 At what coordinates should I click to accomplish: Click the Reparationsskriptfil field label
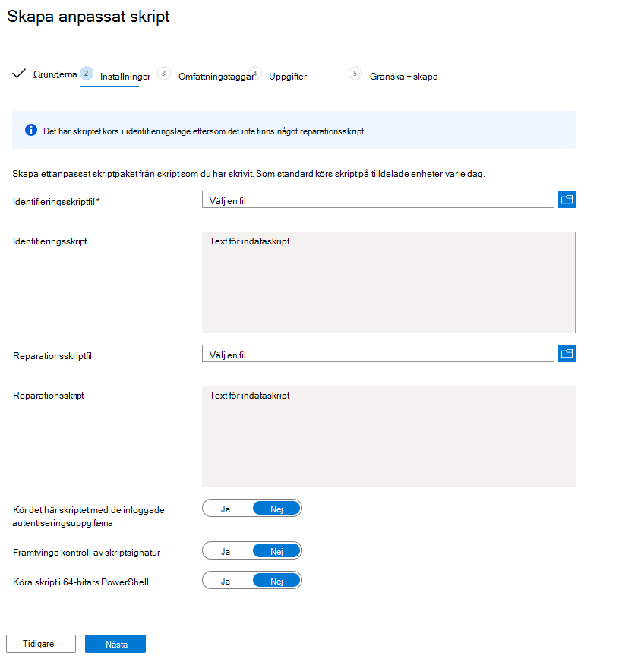click(52, 356)
